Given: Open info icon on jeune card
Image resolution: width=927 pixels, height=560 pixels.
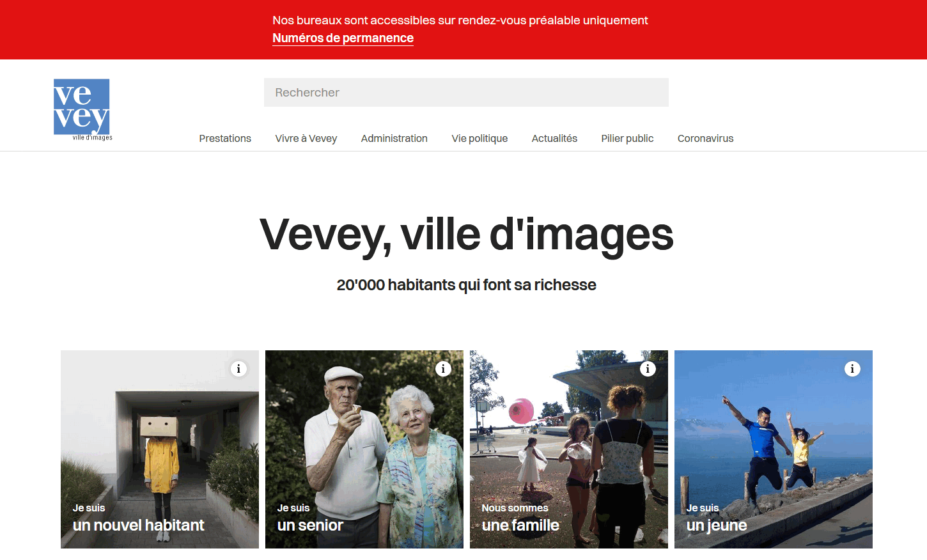Looking at the screenshot, I should point(852,369).
